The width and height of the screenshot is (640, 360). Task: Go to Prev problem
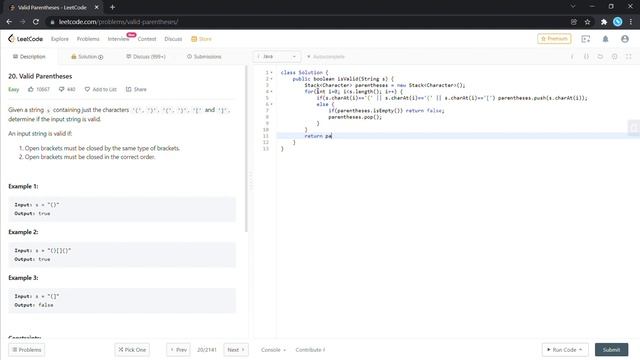[178, 350]
